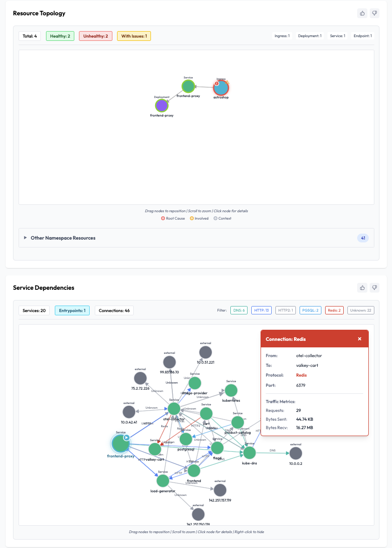Click thumbs up for Resource Topology

tap(362, 13)
